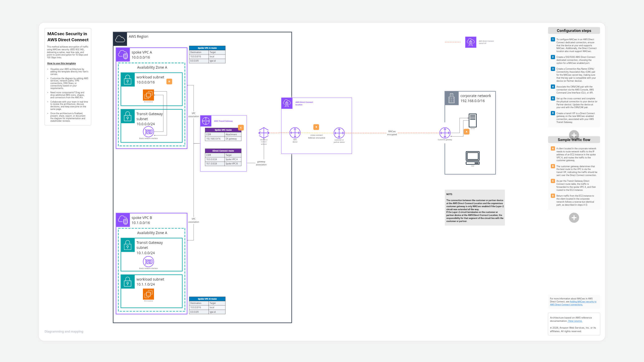Click step 1 badge in Configuration steps
Screen dimensions: 644x362
(553, 39)
